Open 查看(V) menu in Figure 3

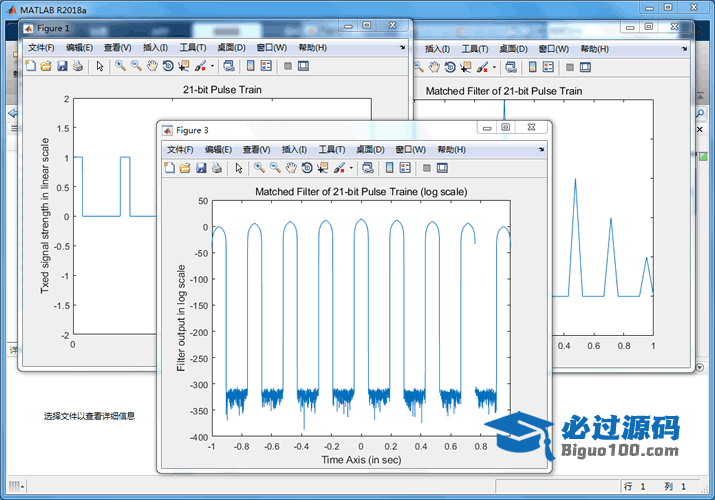[x=257, y=149]
